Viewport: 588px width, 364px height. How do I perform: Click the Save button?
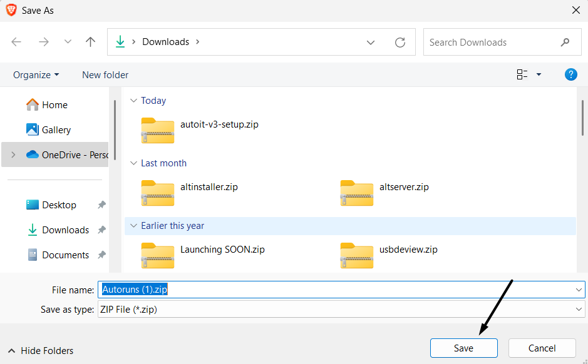point(463,348)
